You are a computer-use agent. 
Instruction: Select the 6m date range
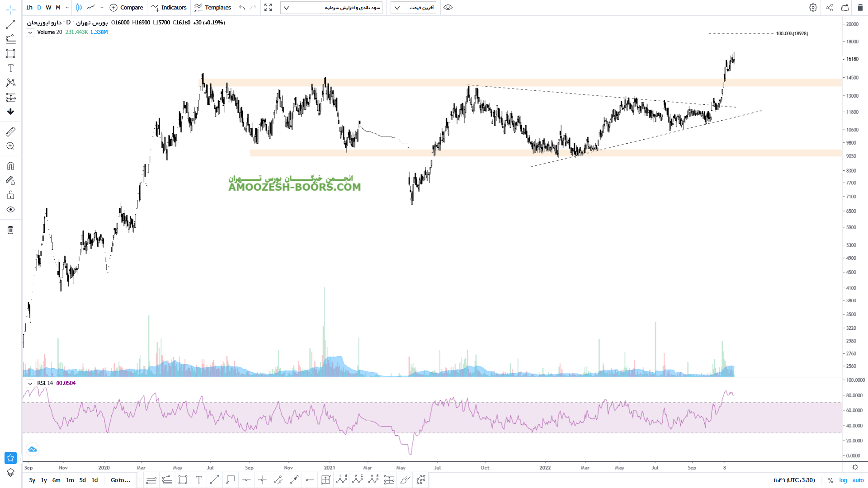(x=56, y=480)
